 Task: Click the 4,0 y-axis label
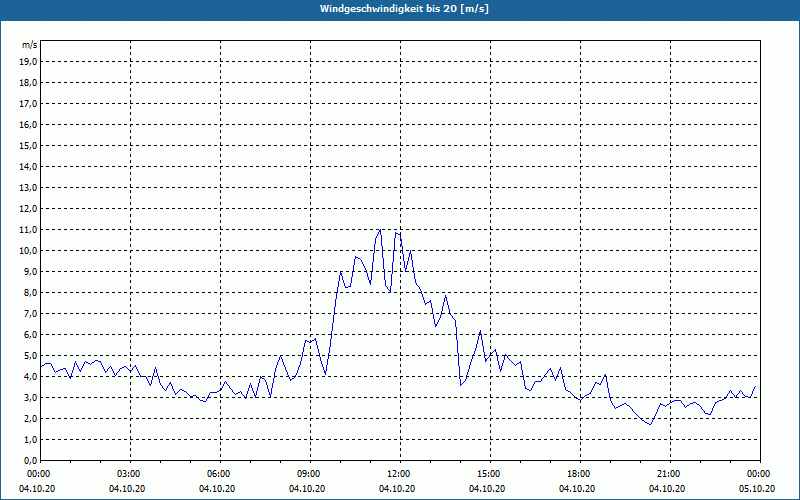click(x=30, y=377)
